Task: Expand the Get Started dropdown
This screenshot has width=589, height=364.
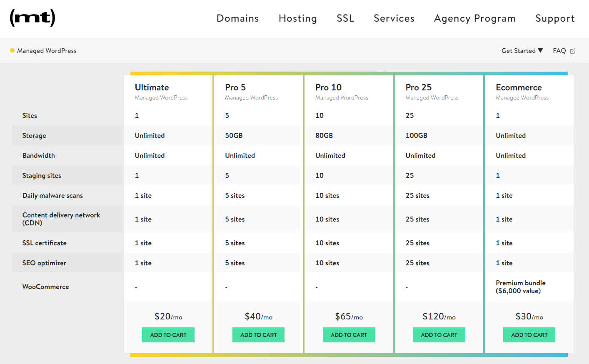Action: tap(522, 50)
